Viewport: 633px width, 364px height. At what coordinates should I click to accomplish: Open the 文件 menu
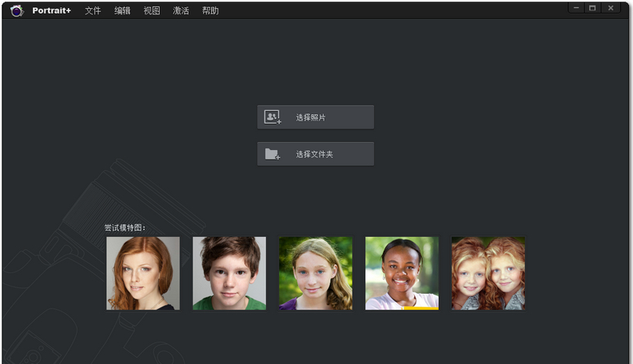93,11
